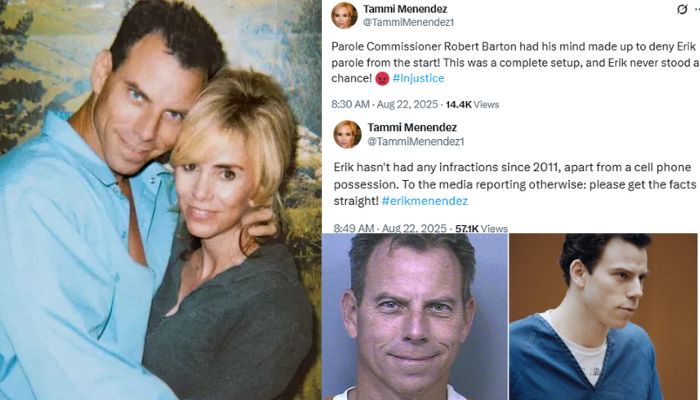Image resolution: width=700 pixels, height=400 pixels.
Task: Open the courtroom photo of young man
Action: 603,317
